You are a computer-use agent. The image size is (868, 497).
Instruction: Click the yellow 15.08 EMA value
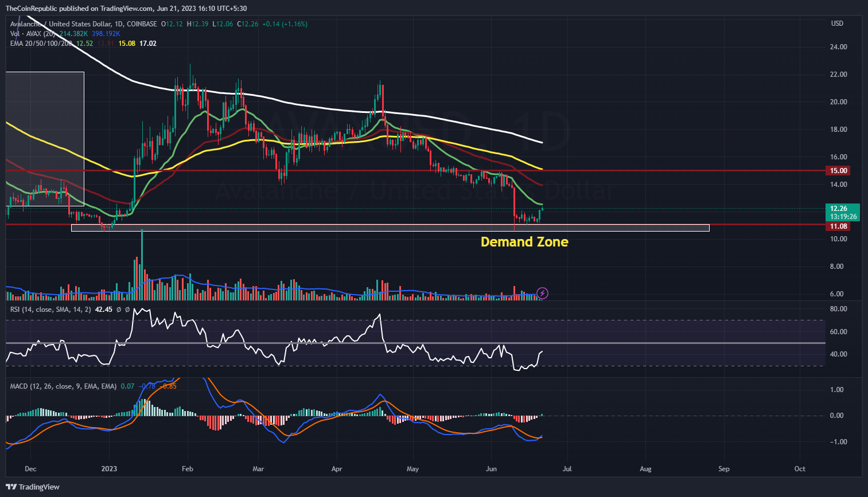pyautogui.click(x=127, y=44)
